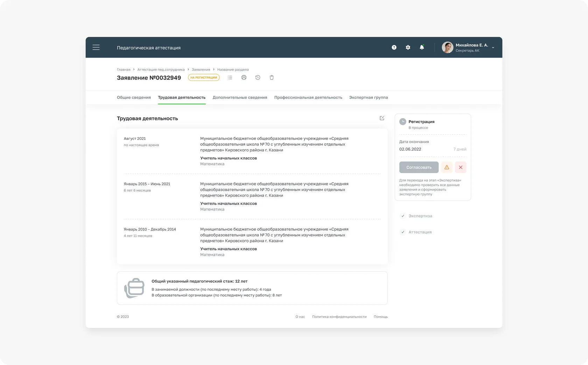Click Январь 2010 – Декабрь 2014 entry
The height and width of the screenshot is (365, 588).
tap(150, 229)
